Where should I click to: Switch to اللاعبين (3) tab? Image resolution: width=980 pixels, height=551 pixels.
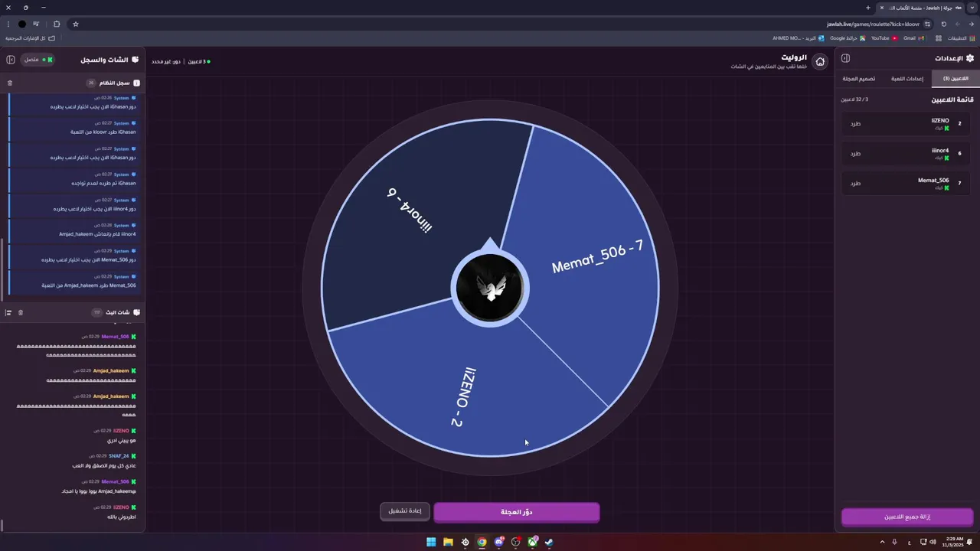955,79
